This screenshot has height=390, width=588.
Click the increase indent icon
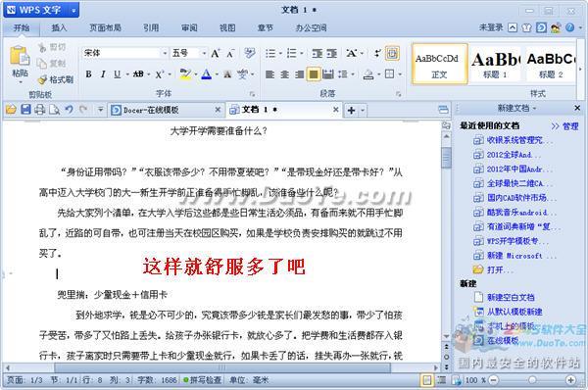[331, 53]
